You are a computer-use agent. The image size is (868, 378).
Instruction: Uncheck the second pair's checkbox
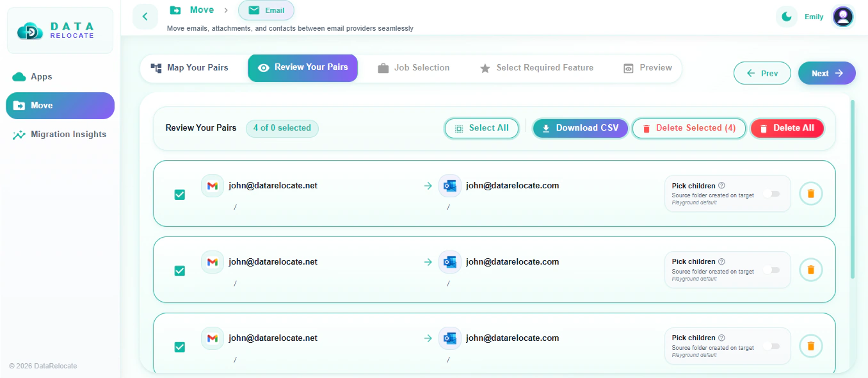[x=180, y=271]
